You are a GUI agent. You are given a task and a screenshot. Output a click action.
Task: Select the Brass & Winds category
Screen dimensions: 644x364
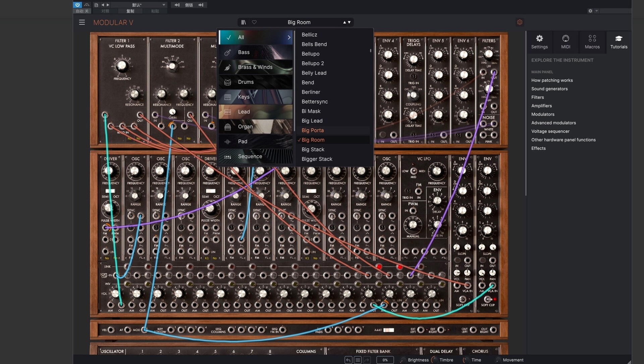(x=256, y=67)
